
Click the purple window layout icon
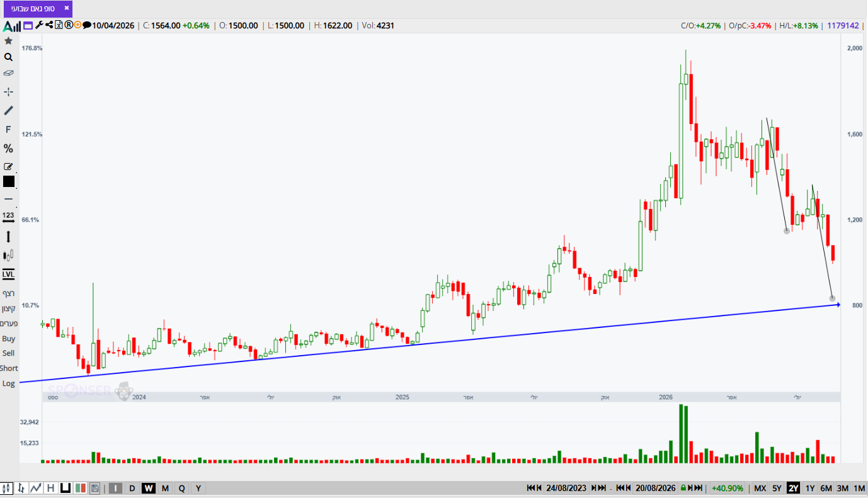point(28,26)
